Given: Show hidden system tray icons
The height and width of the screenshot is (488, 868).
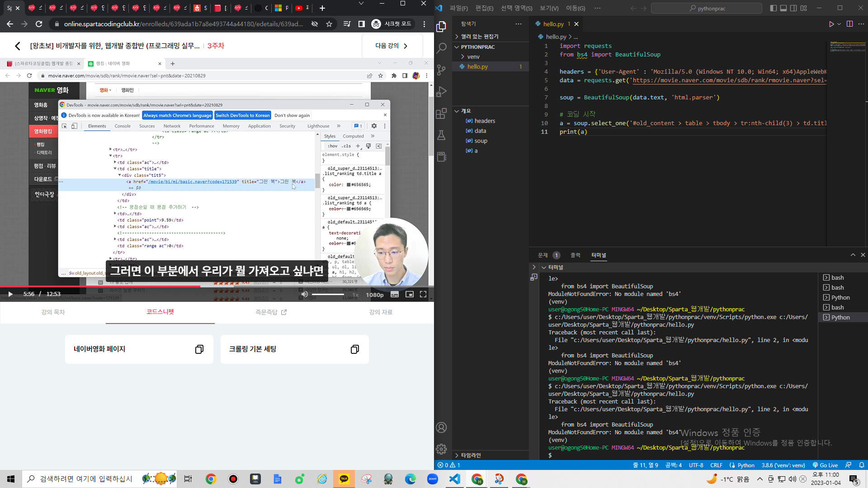Looking at the screenshot, I should tap(759, 479).
